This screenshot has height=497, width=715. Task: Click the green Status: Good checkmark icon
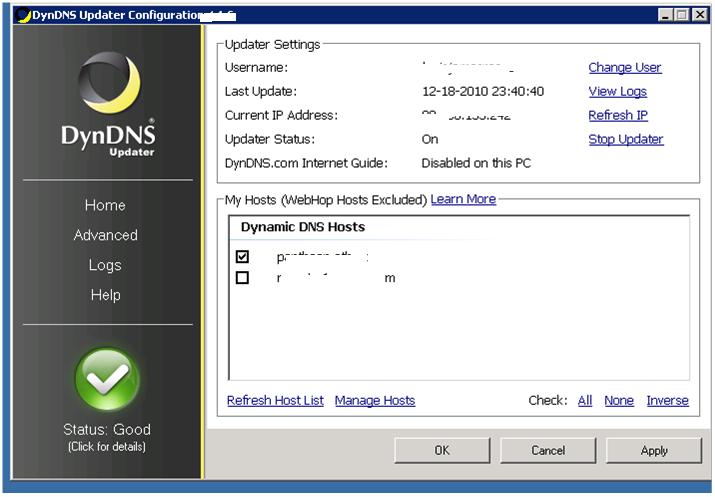tap(107, 379)
